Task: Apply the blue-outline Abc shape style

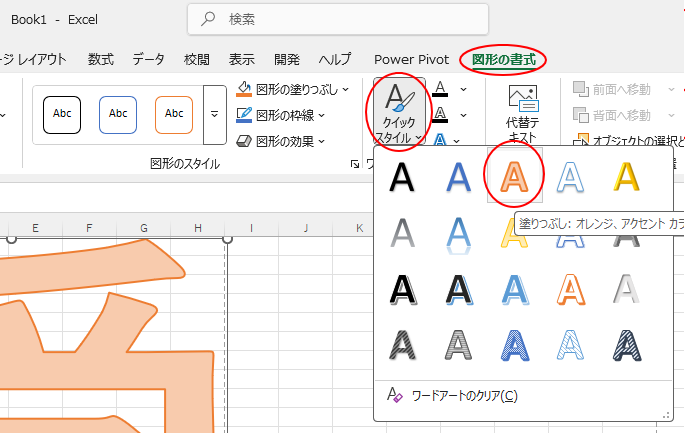Action: (x=118, y=114)
